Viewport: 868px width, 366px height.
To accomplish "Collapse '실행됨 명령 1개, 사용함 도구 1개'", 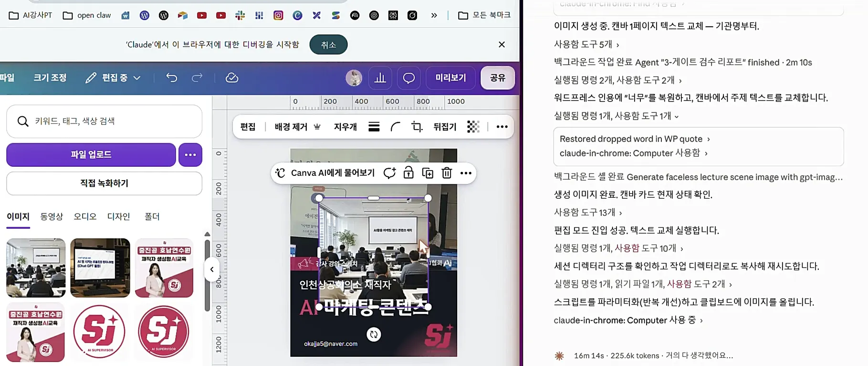I will [616, 116].
